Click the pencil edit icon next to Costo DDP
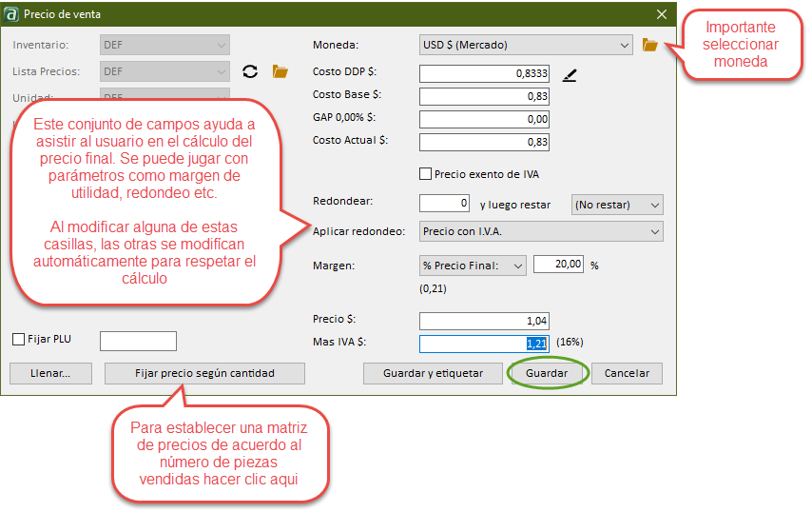The width and height of the screenshot is (812, 512). coord(570,74)
